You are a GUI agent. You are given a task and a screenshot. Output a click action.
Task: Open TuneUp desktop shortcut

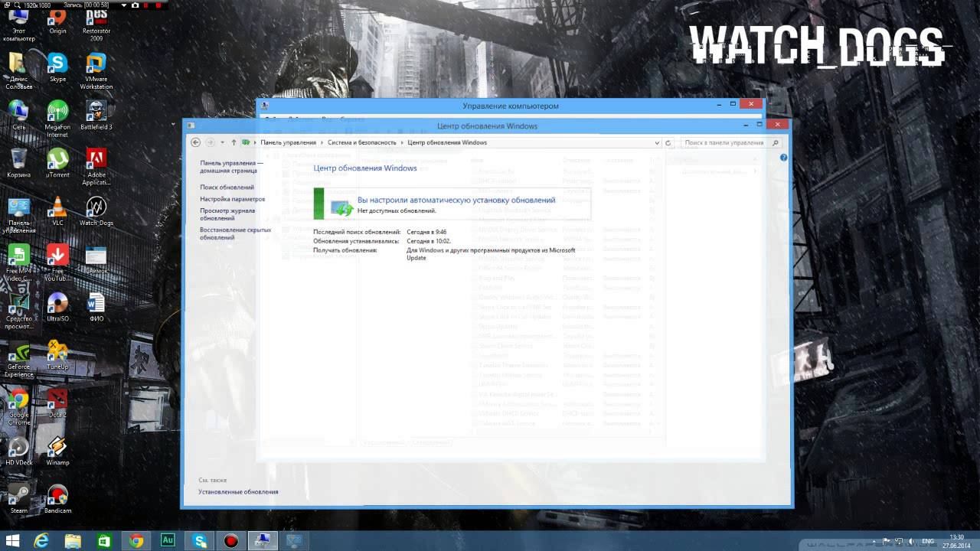(57, 355)
